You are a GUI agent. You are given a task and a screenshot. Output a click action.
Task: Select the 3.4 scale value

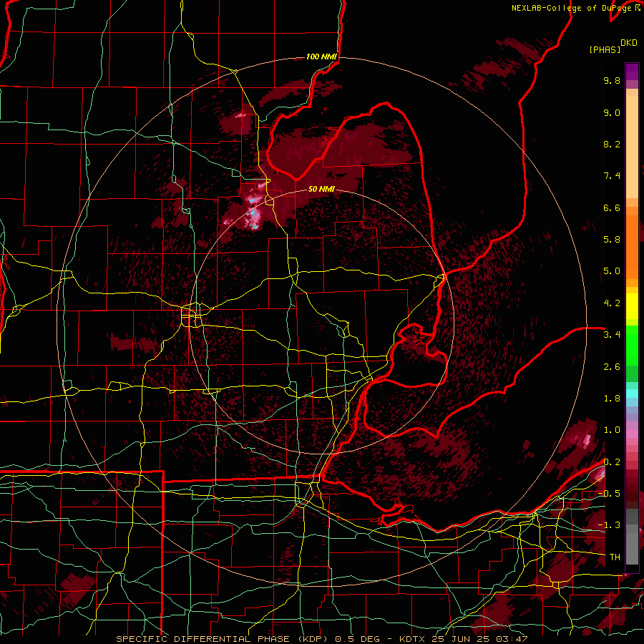coord(612,335)
